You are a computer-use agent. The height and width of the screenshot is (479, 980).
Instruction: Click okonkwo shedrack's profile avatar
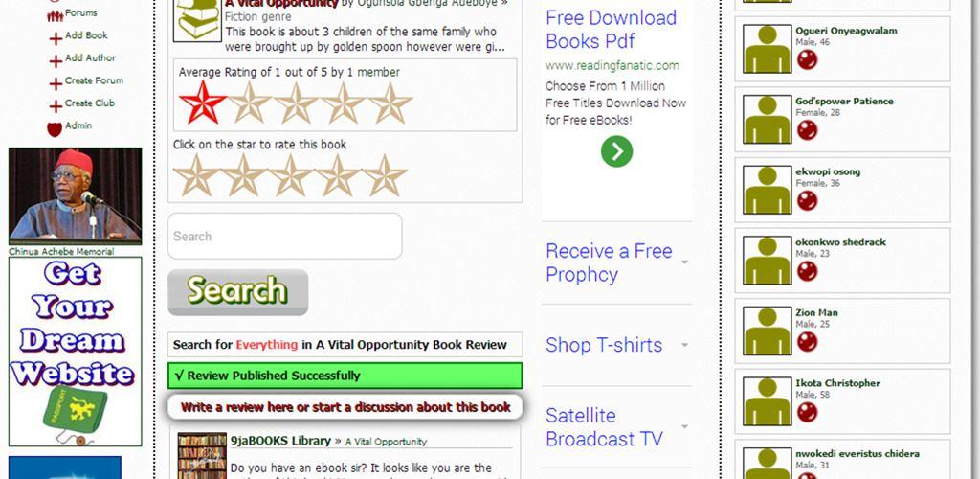tap(767, 261)
